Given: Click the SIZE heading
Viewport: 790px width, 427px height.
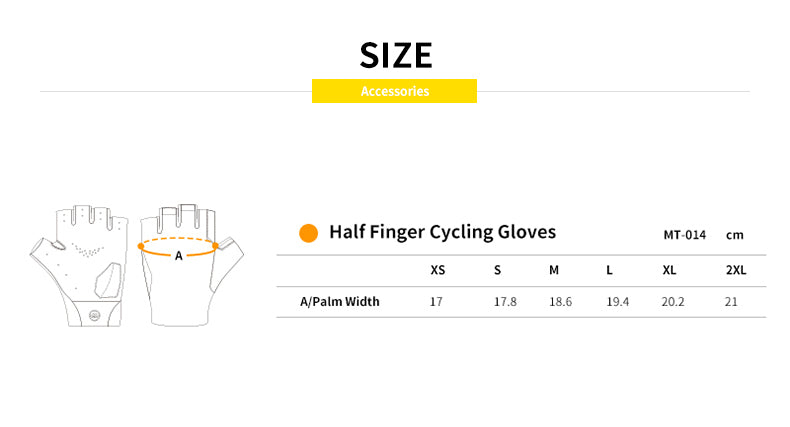Looking at the screenshot, I should point(396,54).
